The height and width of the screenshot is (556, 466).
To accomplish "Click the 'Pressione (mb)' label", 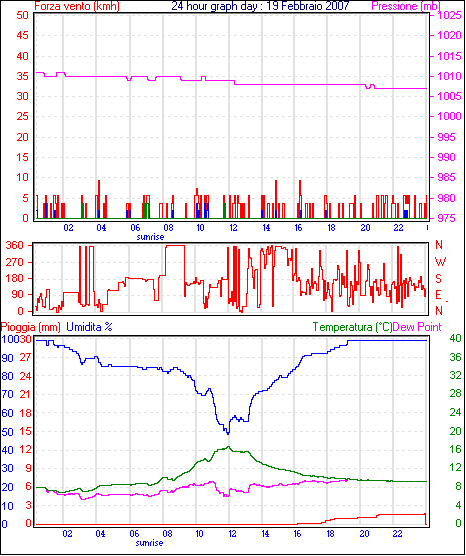I will (406, 6).
